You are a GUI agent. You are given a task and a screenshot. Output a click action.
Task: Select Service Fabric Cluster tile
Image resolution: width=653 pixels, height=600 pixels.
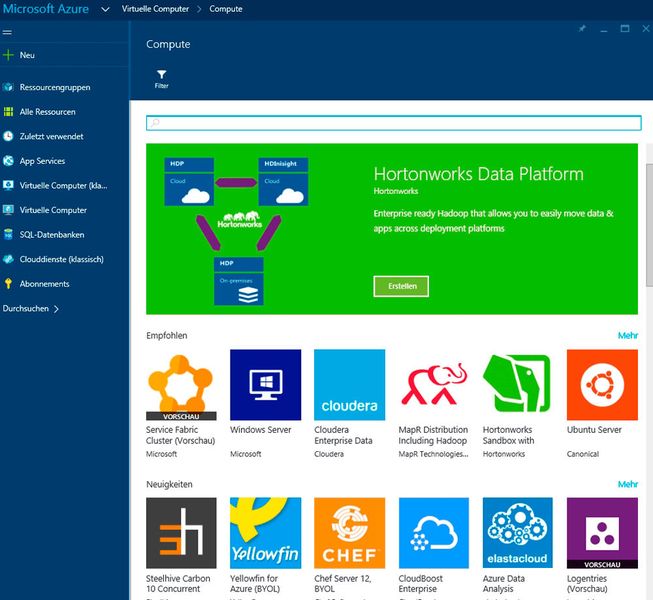coord(181,385)
